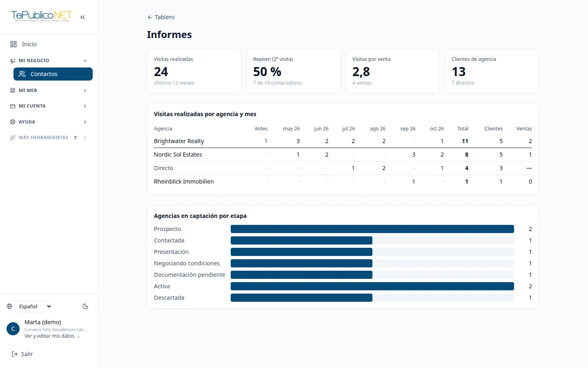Click the Visitas realizadas stat card
Viewport: 588px width, 368px height.
coord(194,71)
